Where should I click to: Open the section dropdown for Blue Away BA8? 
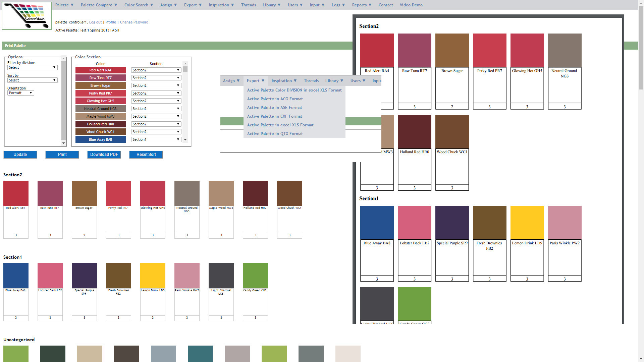[156, 139]
